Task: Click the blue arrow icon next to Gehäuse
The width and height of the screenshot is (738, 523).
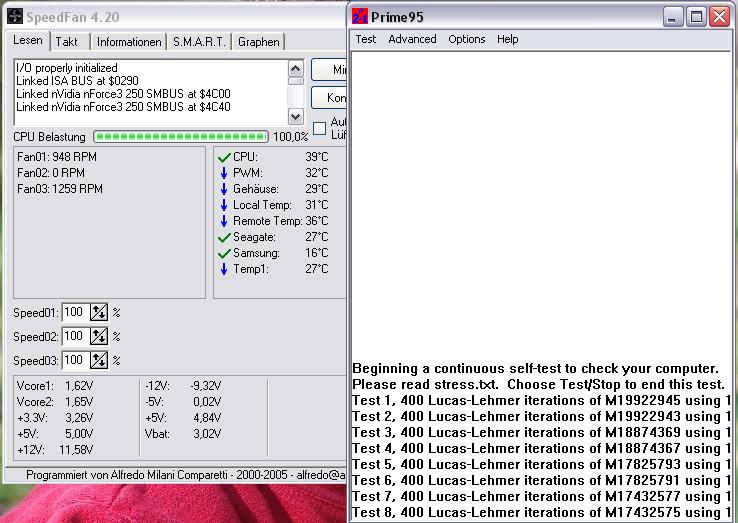Action: point(224,189)
